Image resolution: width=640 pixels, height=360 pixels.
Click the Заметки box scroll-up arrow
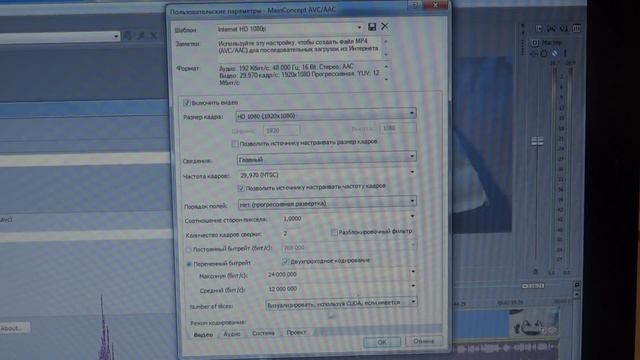click(x=386, y=42)
